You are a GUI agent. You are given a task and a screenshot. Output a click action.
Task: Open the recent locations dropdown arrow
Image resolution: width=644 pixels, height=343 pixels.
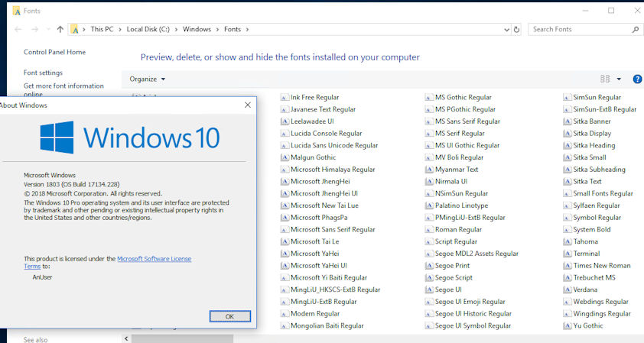(48, 30)
